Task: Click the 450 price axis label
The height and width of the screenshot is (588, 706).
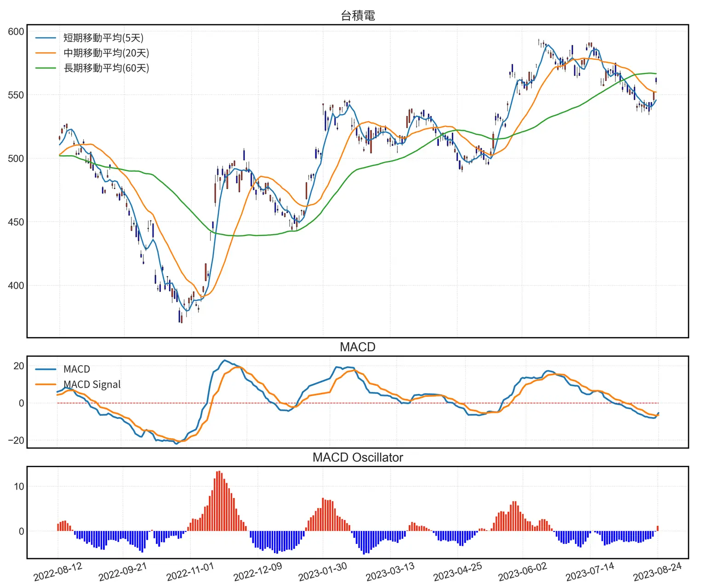Action: tap(16, 222)
